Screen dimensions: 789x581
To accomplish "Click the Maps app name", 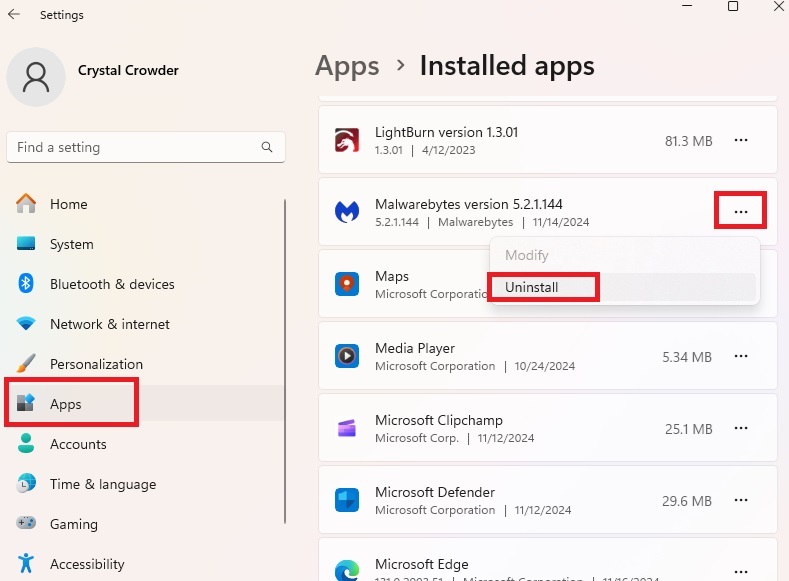I will point(391,276).
